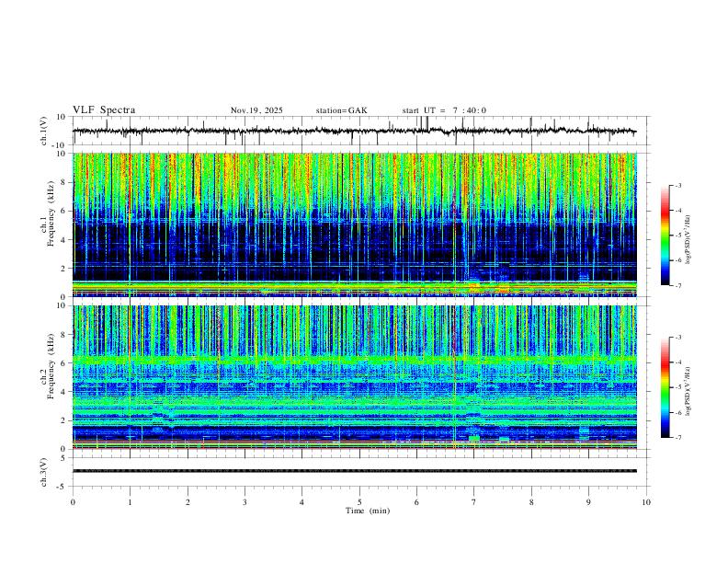Click the ch.1 colorbar "log(PSD)(V²/Hz)" label
Viewport: 728px width, 563px height.
[x=688, y=240]
